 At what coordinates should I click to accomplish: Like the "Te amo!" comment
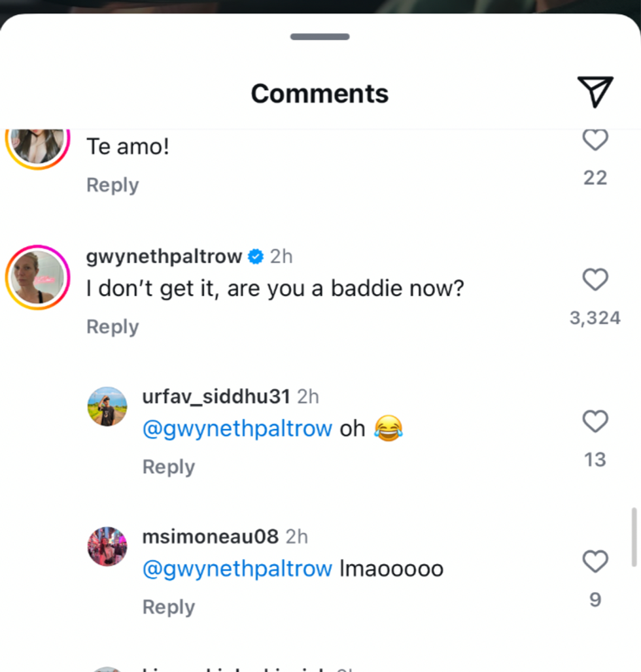pos(595,140)
